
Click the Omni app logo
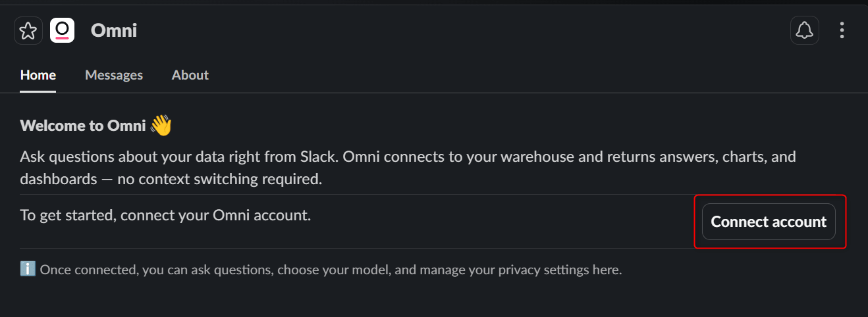[62, 30]
